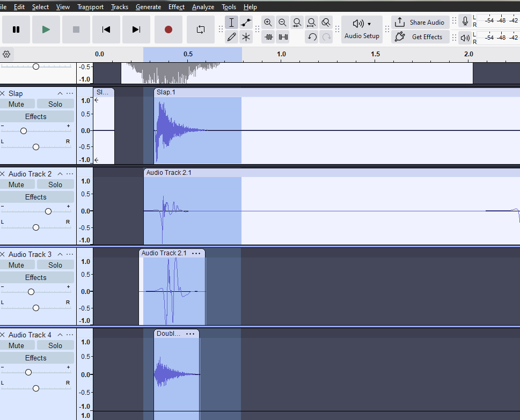Solo Audio Track 2

(x=55, y=185)
